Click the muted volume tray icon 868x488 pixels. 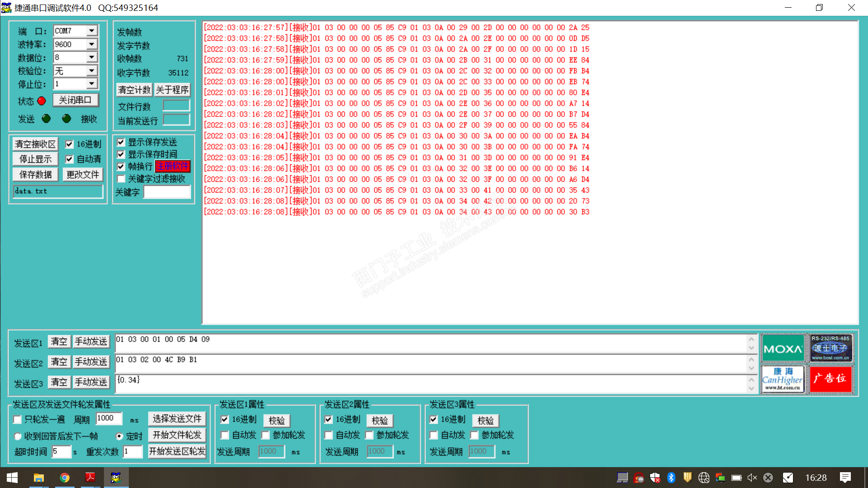click(752, 478)
